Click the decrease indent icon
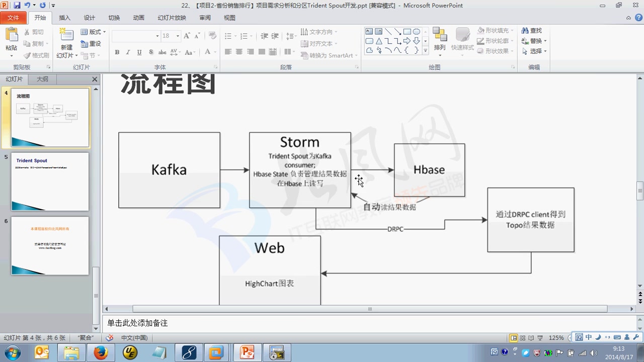 point(263,36)
